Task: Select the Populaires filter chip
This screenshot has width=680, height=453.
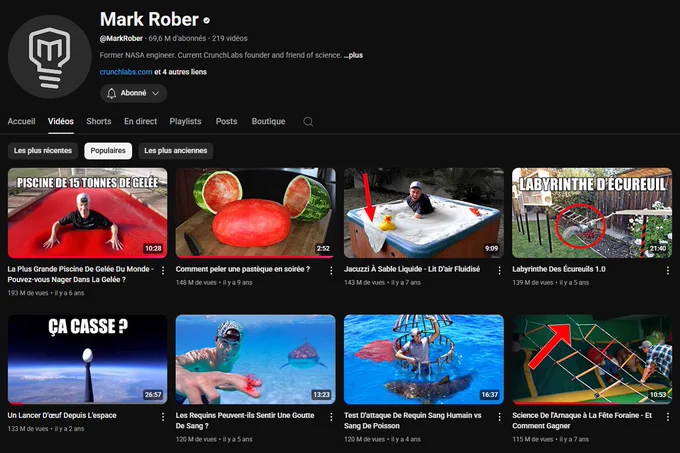Action: 108,151
